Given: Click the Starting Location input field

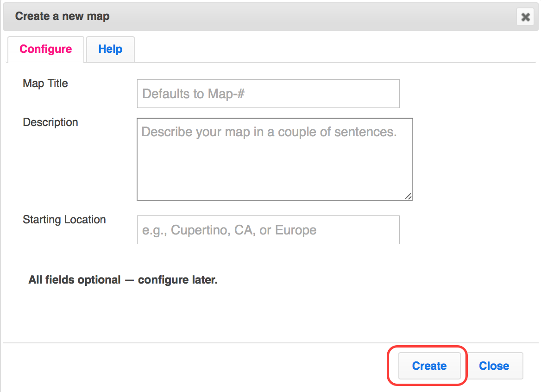Looking at the screenshot, I should tap(268, 230).
